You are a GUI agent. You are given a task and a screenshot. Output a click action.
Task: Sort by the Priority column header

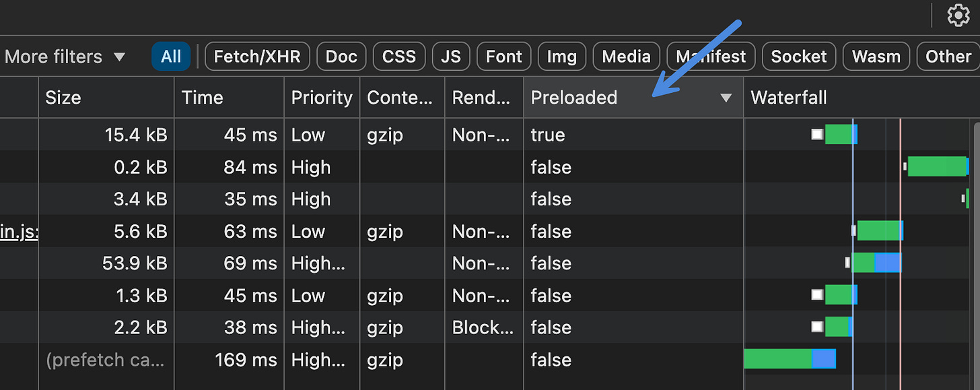322,98
